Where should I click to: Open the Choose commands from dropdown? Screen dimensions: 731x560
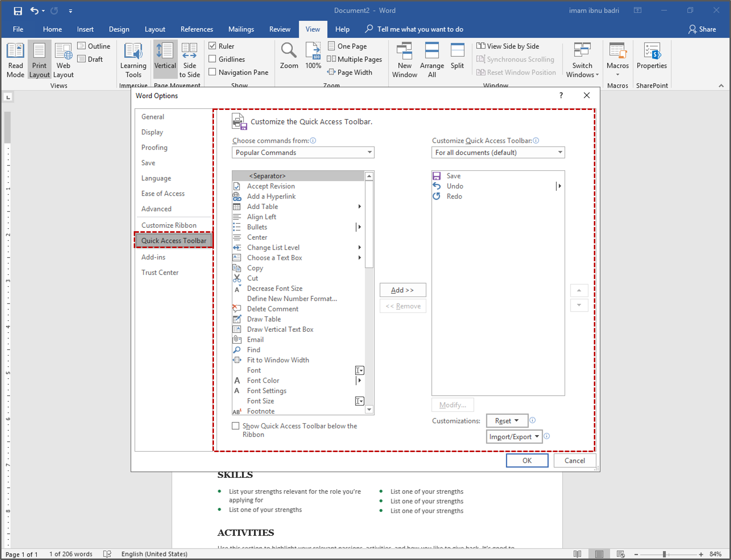tap(303, 153)
